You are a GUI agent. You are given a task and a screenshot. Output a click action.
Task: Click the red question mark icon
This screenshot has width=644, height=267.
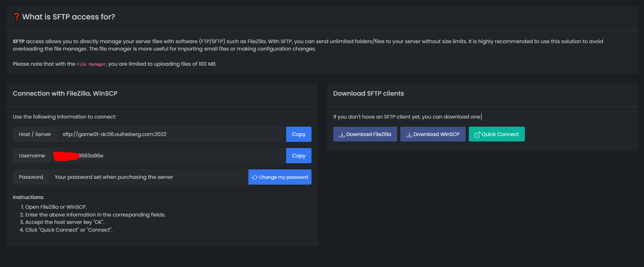coord(16,17)
